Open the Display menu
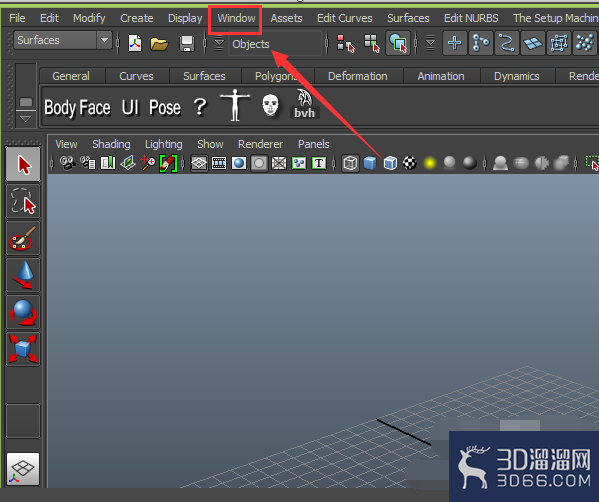This screenshot has width=599, height=502. tap(185, 18)
